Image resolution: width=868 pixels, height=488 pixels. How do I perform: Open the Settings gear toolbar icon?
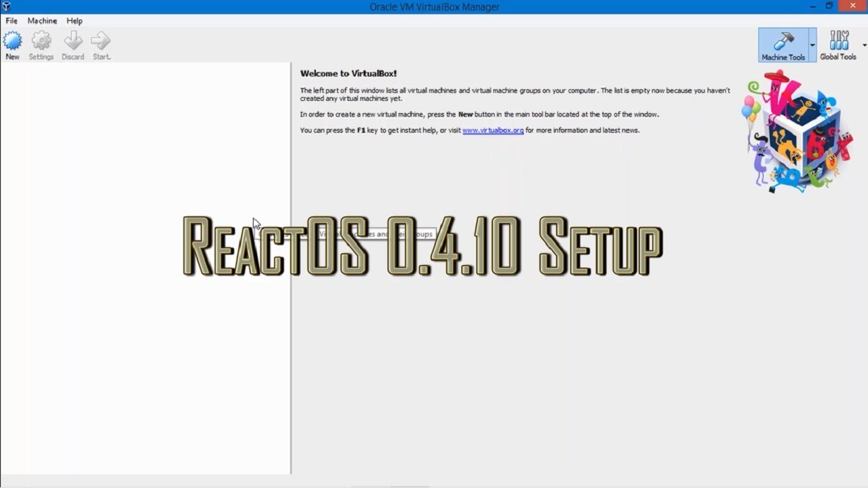41,45
